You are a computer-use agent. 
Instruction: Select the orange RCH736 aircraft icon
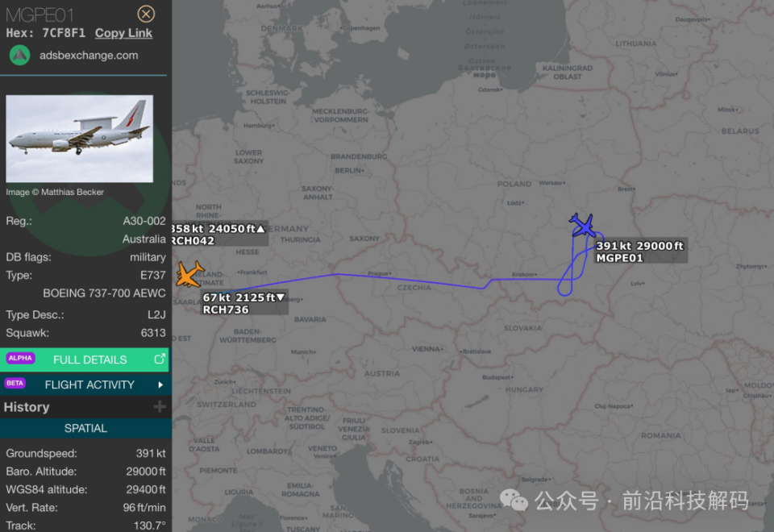[x=189, y=274]
